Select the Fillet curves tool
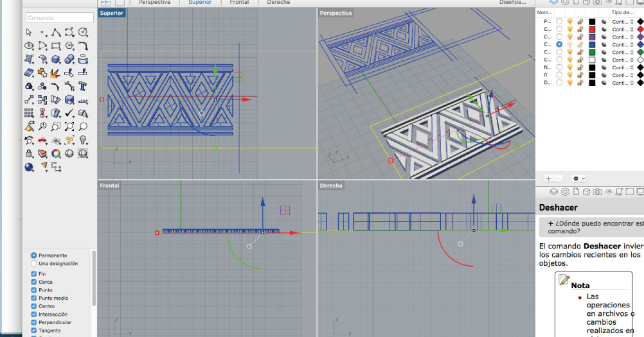Image resolution: width=644 pixels, height=337 pixels. click(x=83, y=46)
